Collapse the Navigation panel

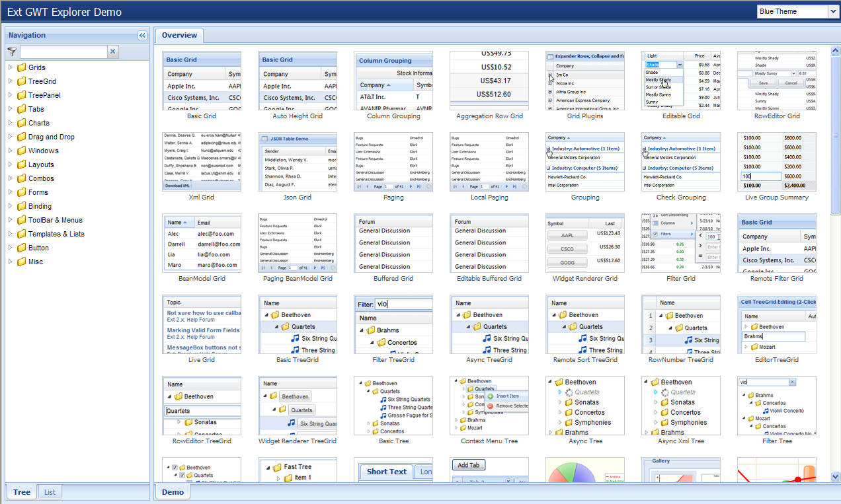142,36
